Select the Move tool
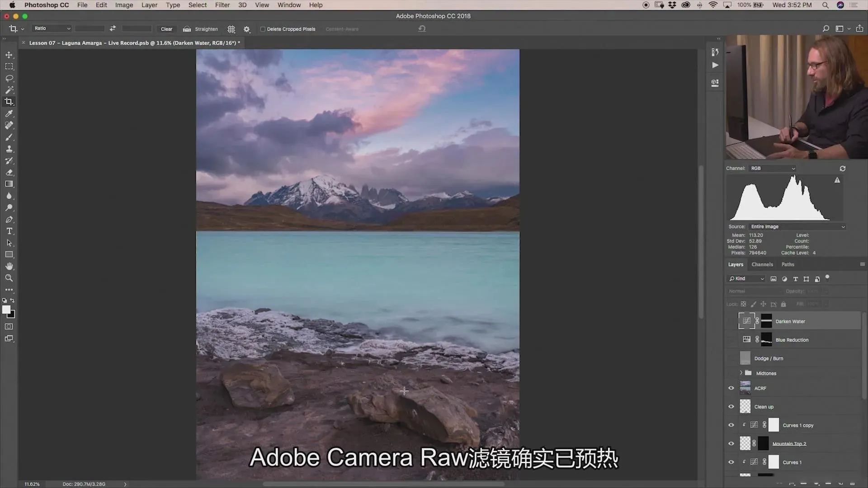 [x=9, y=55]
